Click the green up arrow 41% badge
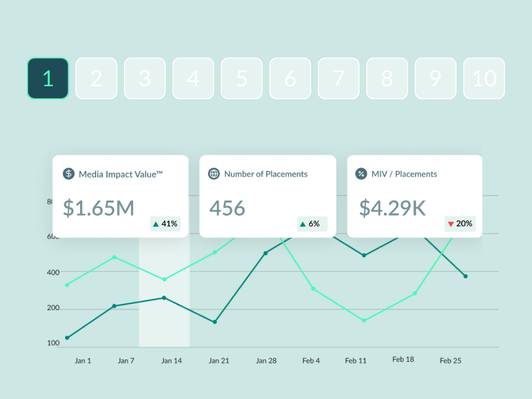Viewport: 532px width, 399px height. pyautogui.click(x=165, y=224)
